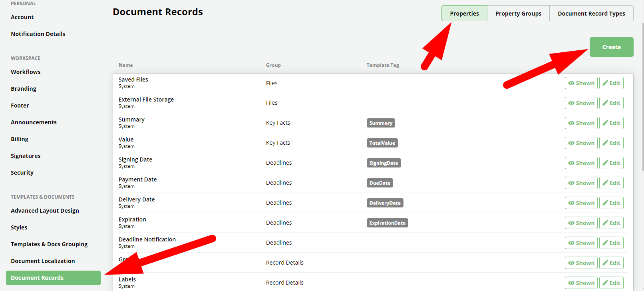Screen dimensions: 644x291
Task: Toggle Shown eye for Deadline Notification
Action: [572, 243]
